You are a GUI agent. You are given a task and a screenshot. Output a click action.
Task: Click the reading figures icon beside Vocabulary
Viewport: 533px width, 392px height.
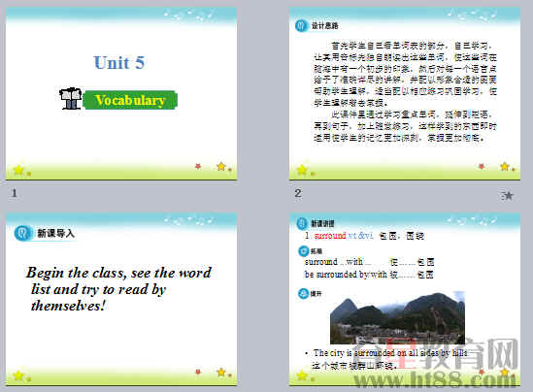[x=71, y=99]
